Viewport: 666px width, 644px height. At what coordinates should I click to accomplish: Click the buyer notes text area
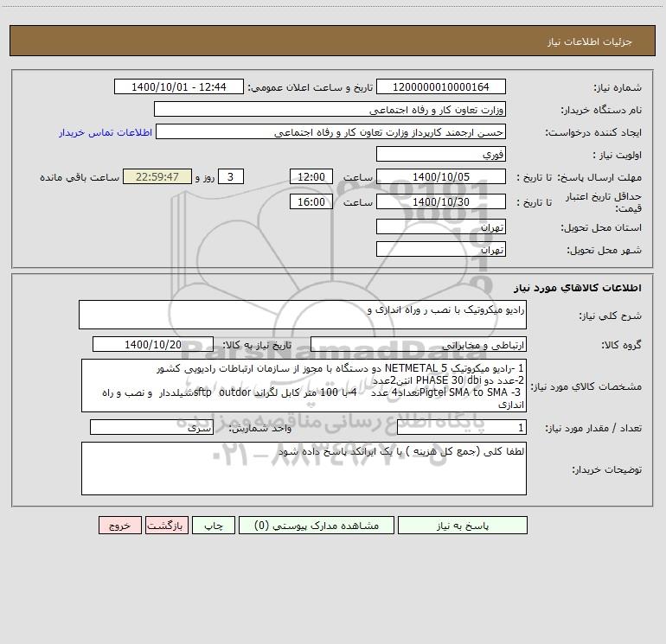pos(304,469)
